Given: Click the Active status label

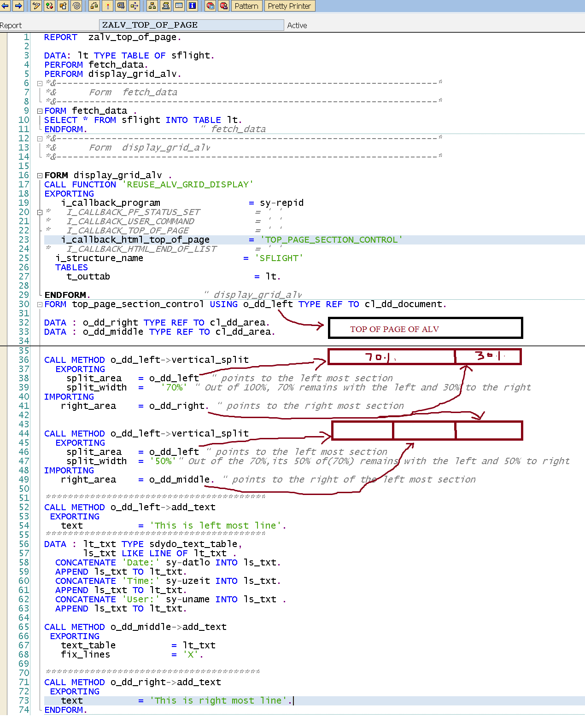Looking at the screenshot, I should coord(297,25).
